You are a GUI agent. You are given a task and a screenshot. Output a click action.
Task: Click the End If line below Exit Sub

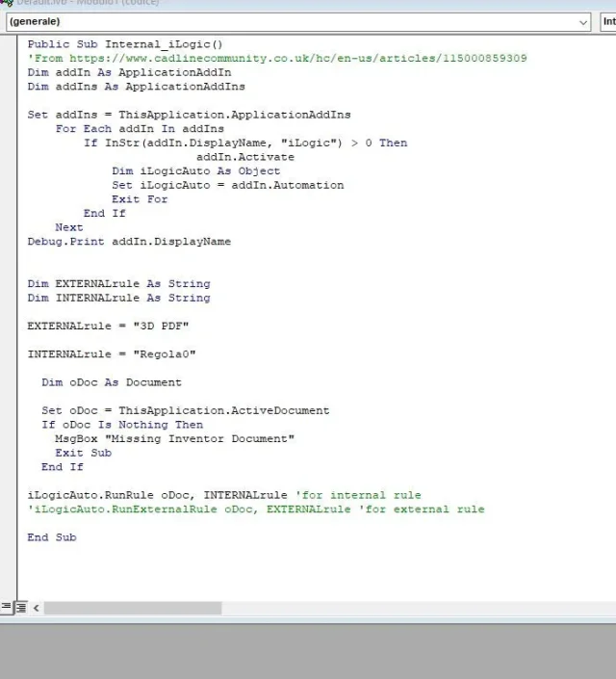63,467
